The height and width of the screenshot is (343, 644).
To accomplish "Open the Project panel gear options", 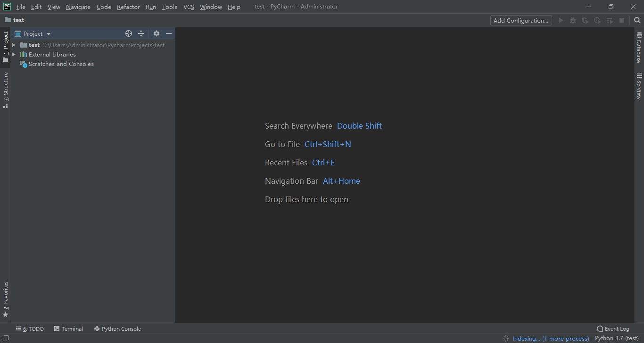I will [157, 33].
